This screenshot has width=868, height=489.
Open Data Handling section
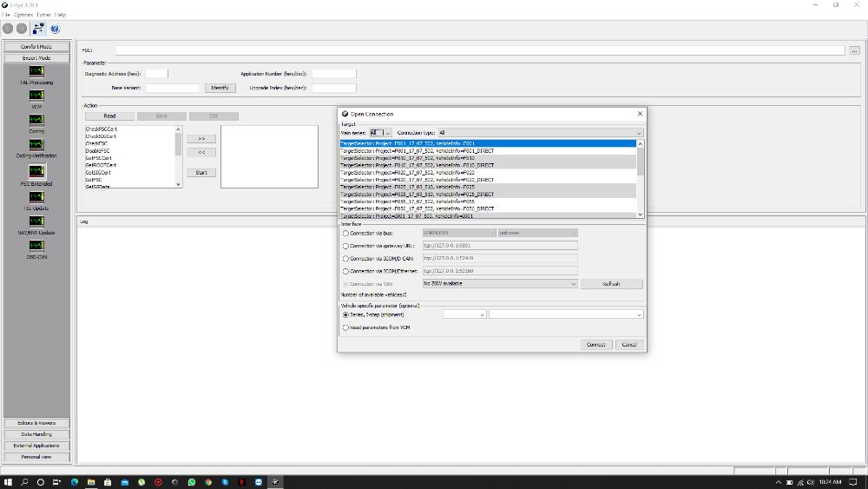[x=36, y=434]
